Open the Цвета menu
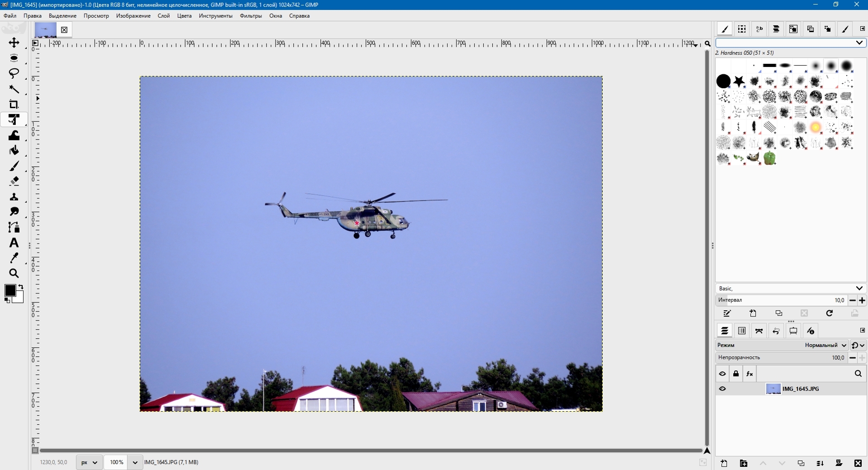 (184, 16)
